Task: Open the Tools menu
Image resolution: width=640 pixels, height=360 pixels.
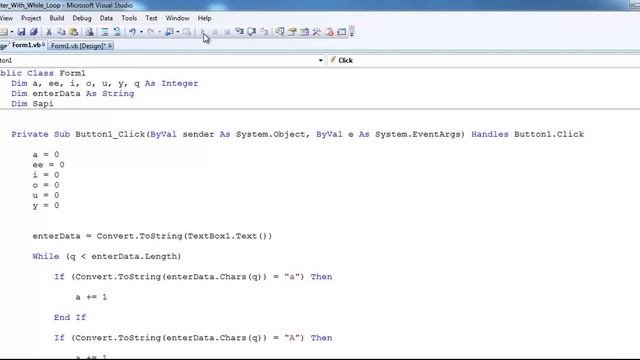Action: click(x=129, y=18)
